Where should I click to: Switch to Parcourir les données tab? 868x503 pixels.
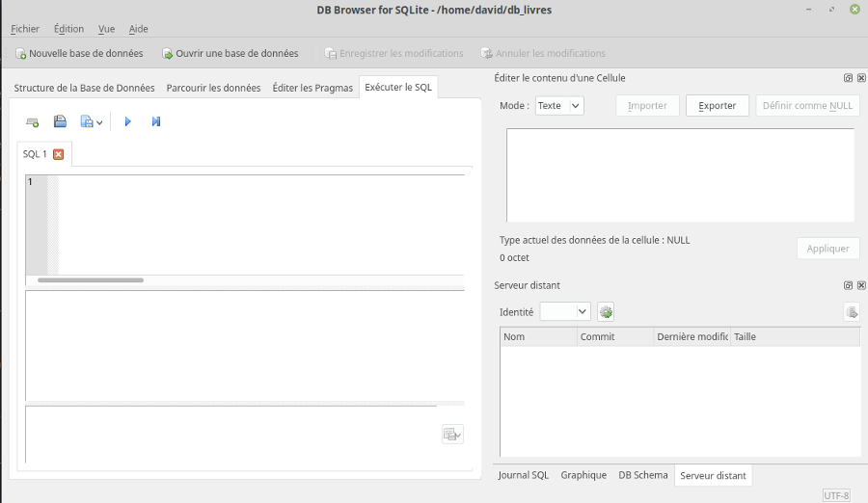213,88
